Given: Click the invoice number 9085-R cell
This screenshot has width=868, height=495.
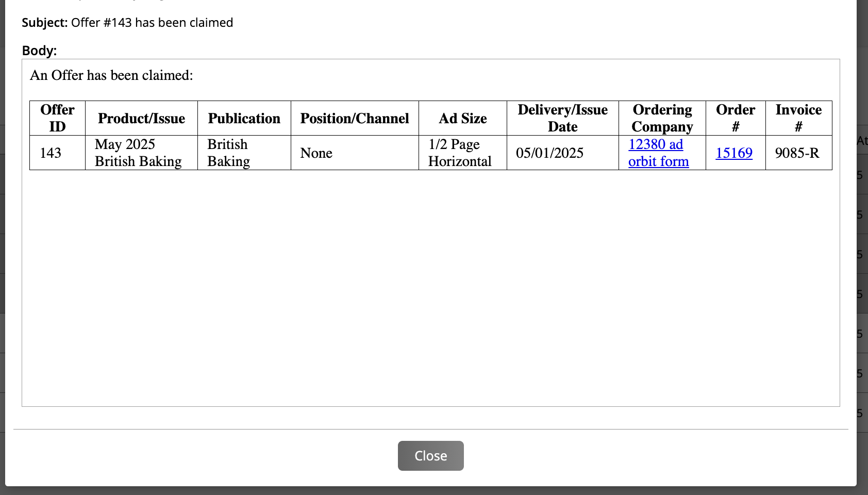Looking at the screenshot, I should click(x=797, y=153).
